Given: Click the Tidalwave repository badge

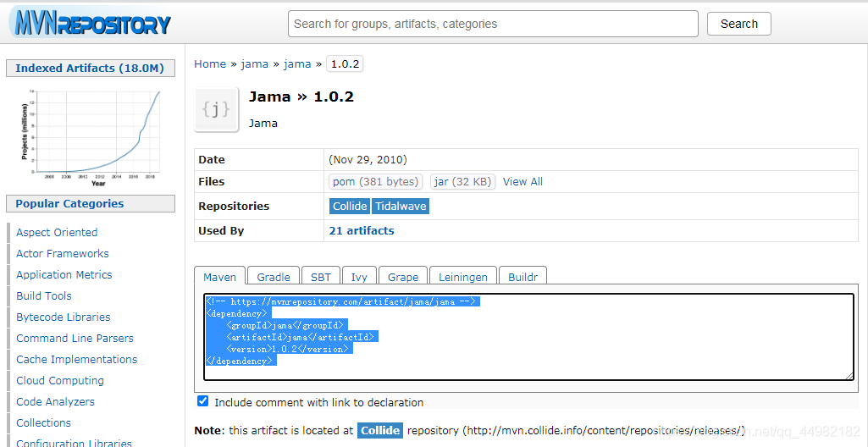Looking at the screenshot, I should tap(401, 206).
